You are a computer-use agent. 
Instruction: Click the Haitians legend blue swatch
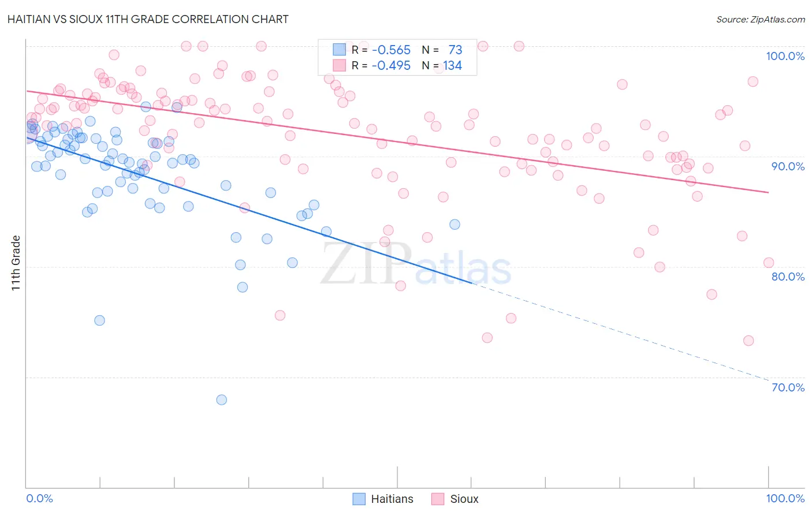359,499
